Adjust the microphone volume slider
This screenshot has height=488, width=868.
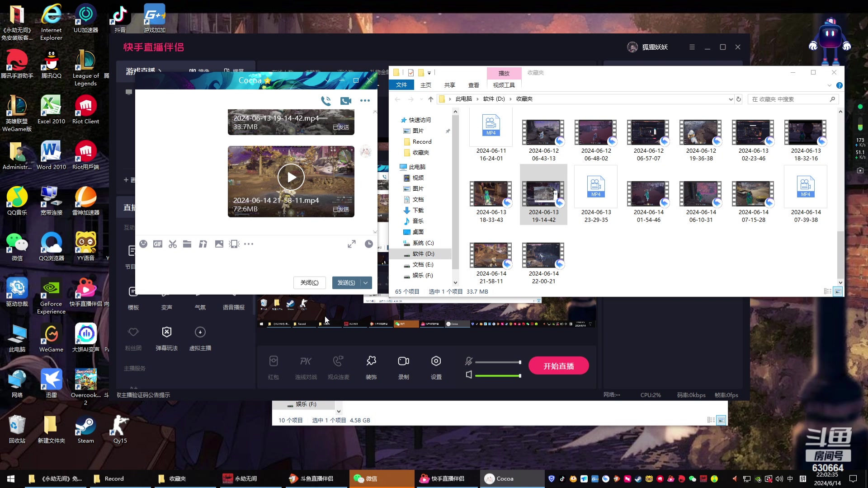click(x=498, y=362)
